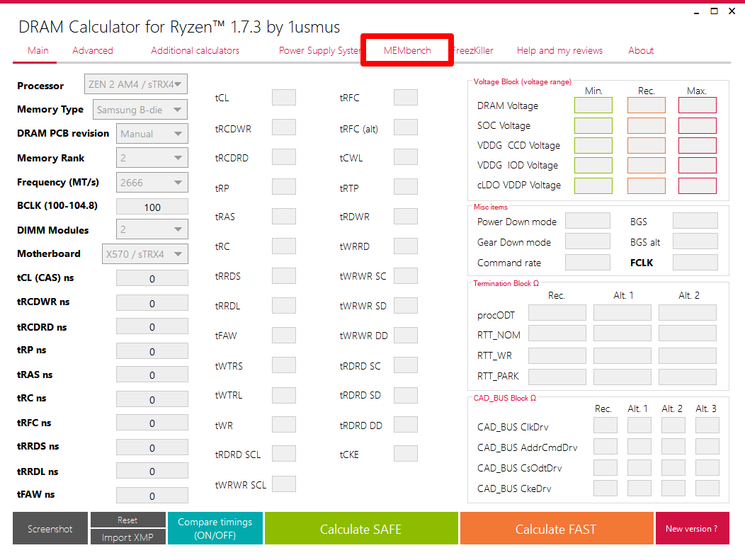This screenshot has height=560, width=745.
Task: Maximize the DRAM Calculator window
Action: click(714, 11)
